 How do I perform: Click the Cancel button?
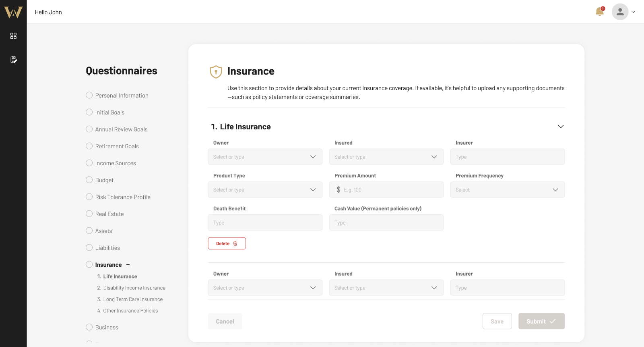(x=225, y=321)
